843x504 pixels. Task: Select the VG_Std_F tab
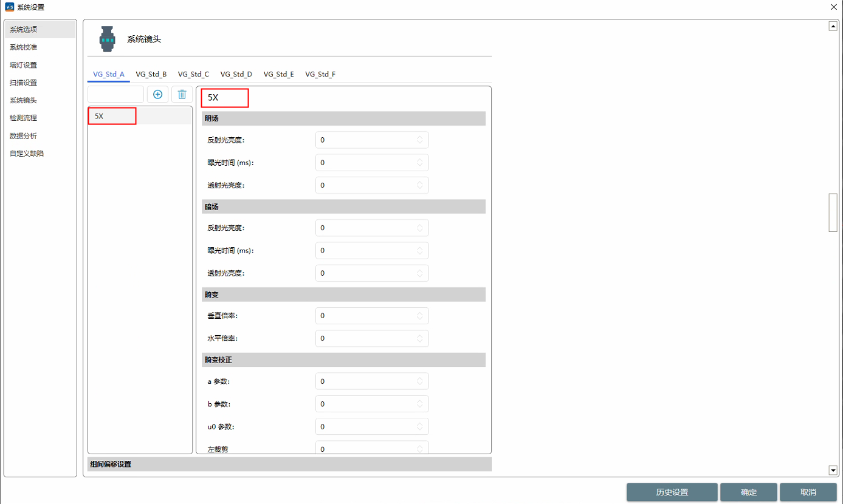(x=320, y=74)
